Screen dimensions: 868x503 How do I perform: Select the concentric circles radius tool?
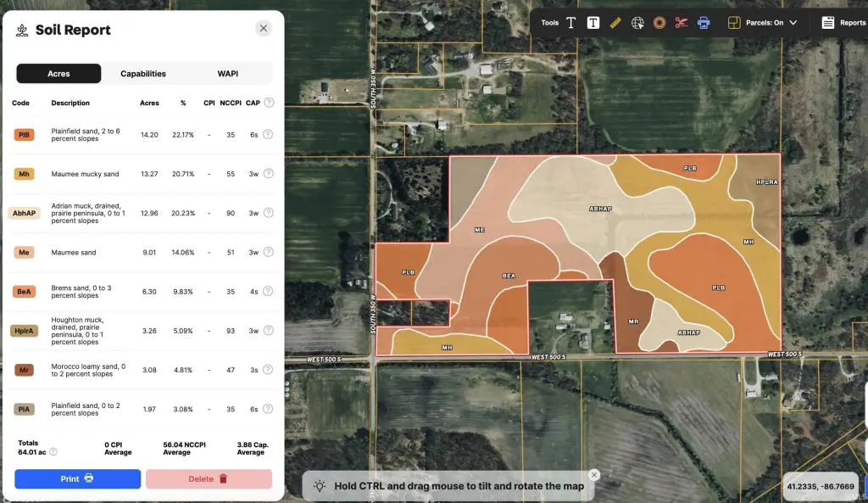[659, 23]
